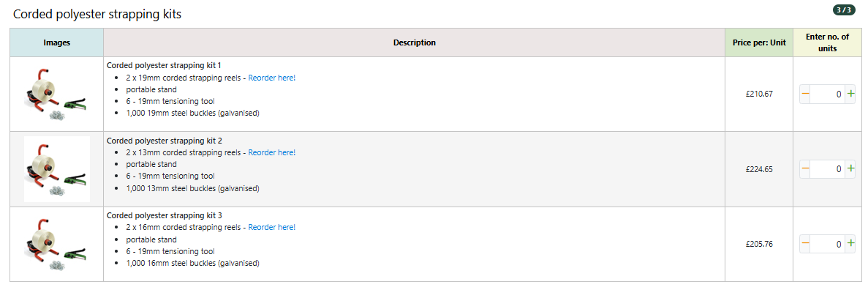Click minus icon for strapping kit 2
868x290 pixels.
click(x=805, y=168)
